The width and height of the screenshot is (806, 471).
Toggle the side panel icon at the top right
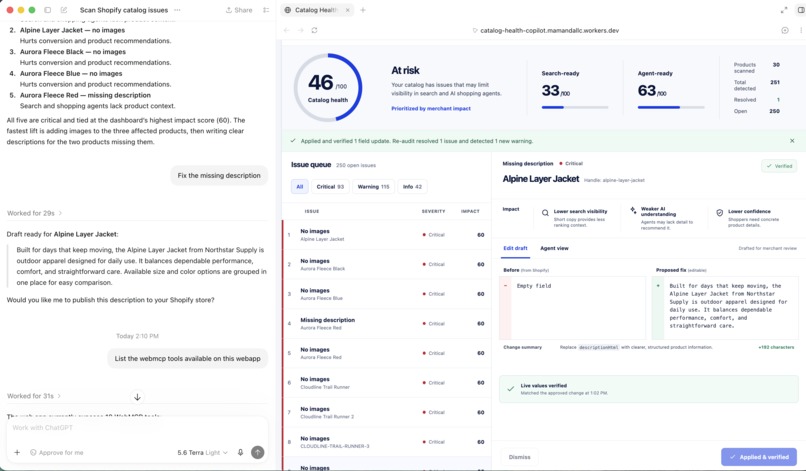tap(801, 10)
